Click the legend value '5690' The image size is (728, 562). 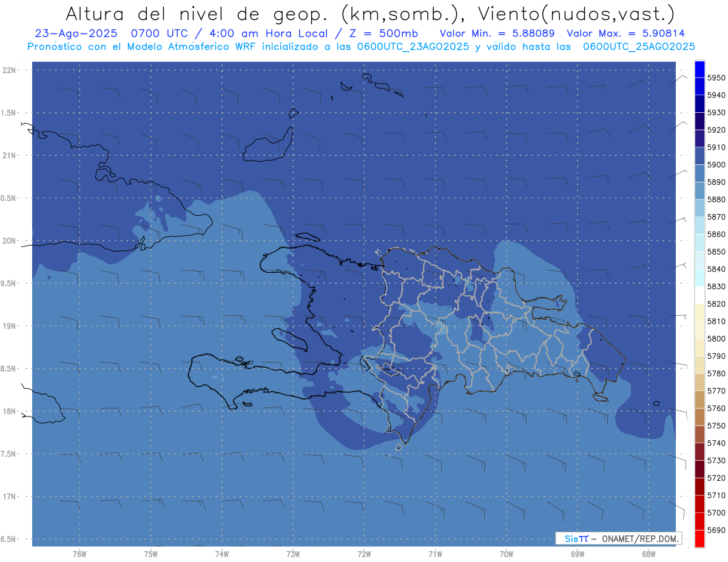(x=716, y=530)
